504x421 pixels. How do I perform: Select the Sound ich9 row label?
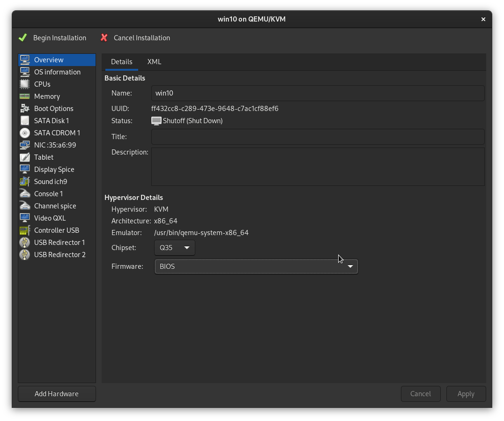[51, 182]
